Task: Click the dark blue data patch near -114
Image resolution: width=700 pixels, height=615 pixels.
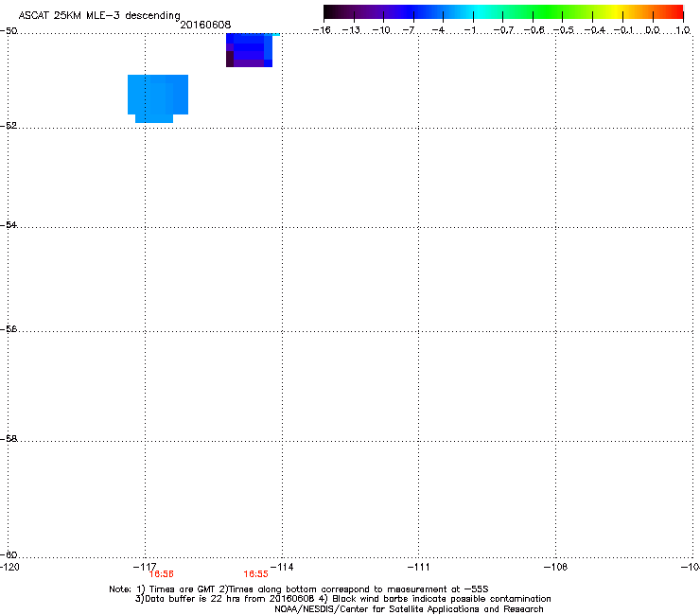Action: [249, 50]
